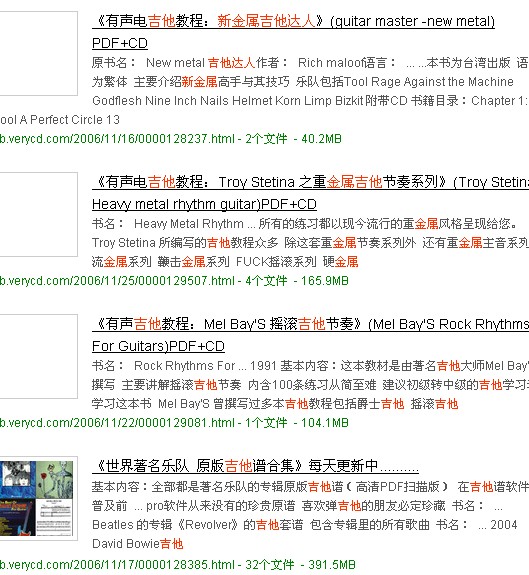Viewport: 529px width, 575px height.
Task: Click description line starting Godflesh Nine Inch Nails
Action: click(x=310, y=101)
